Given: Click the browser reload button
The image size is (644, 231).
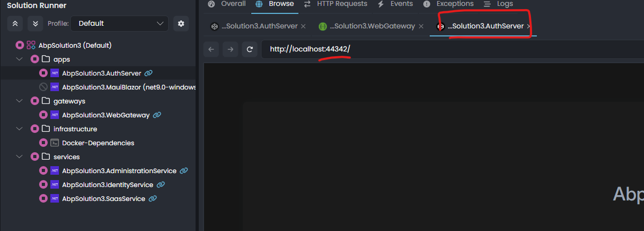Looking at the screenshot, I should 249,49.
